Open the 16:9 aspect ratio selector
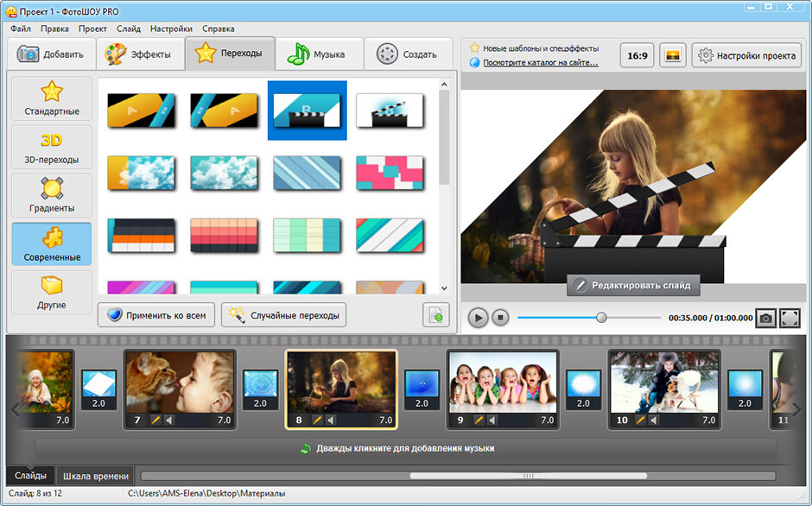The image size is (812, 506). (637, 55)
